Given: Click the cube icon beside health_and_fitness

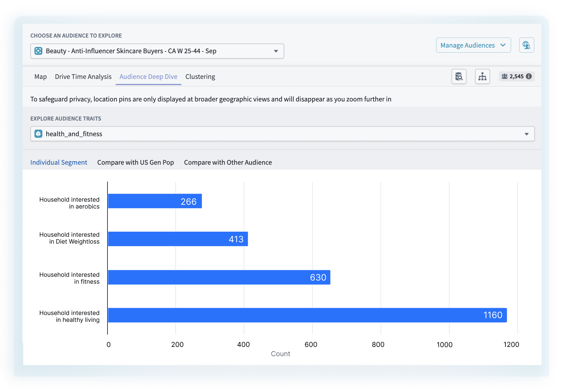Looking at the screenshot, I should [38, 134].
